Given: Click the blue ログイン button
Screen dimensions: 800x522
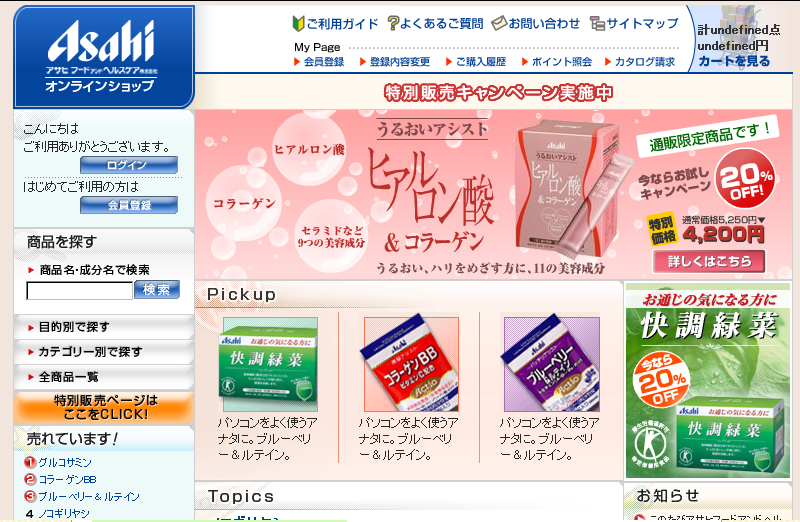Looking at the screenshot, I should point(129,165).
